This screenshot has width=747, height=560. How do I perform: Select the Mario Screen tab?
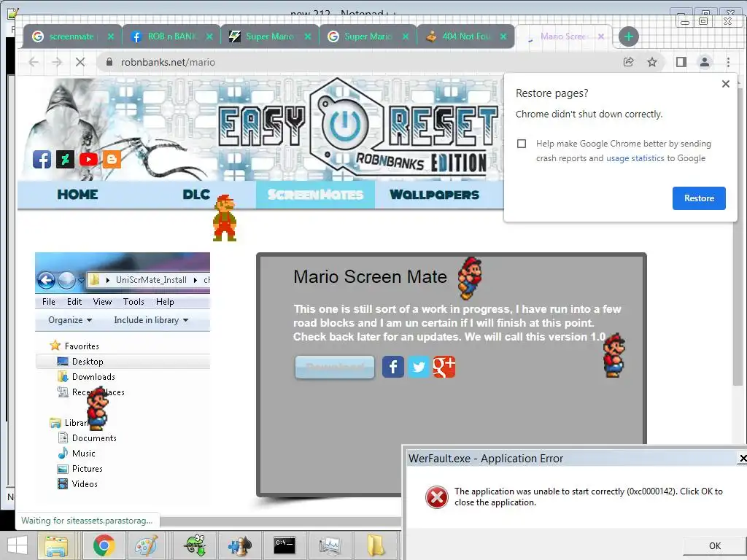(x=562, y=36)
